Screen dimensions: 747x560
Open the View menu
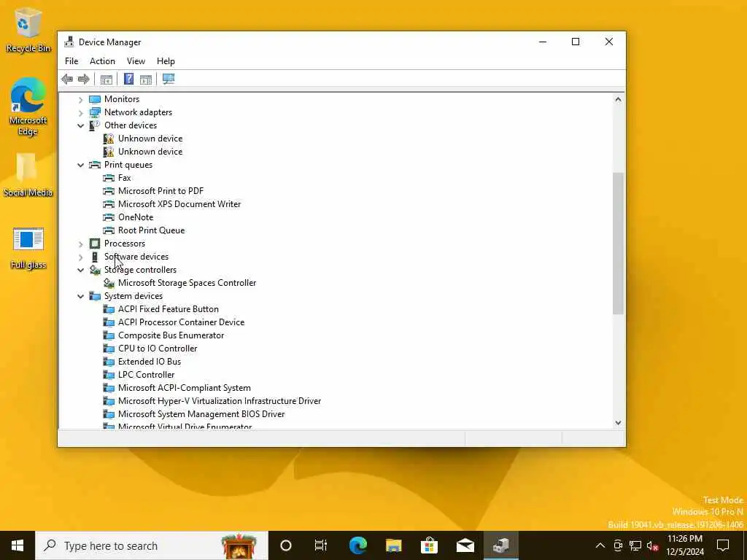(x=136, y=61)
